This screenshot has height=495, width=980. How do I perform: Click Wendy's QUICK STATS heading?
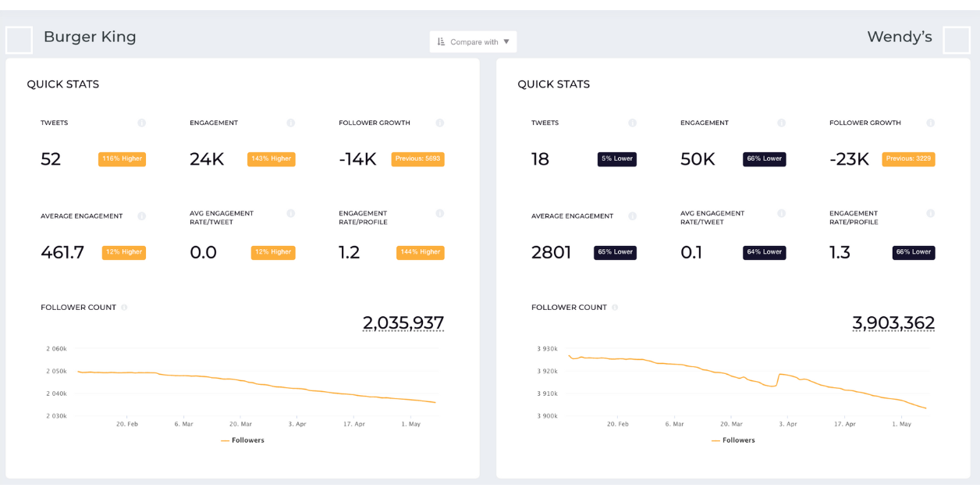[x=554, y=84]
